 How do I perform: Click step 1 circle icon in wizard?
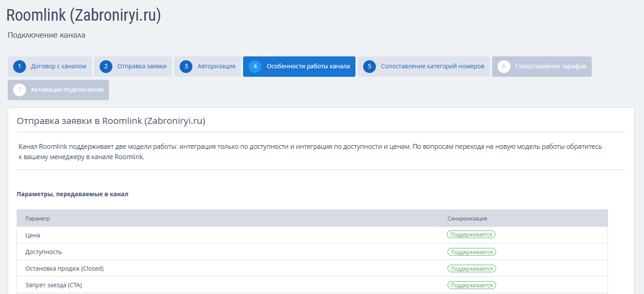19,67
